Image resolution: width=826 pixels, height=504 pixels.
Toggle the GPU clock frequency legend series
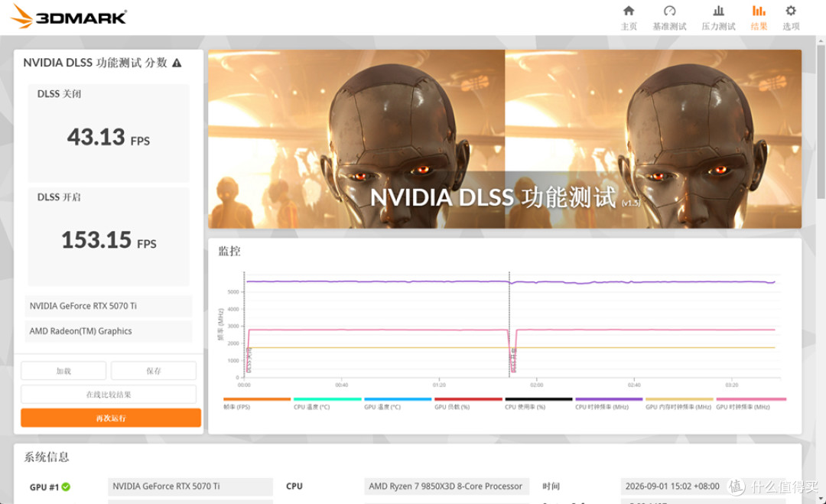tap(751, 403)
